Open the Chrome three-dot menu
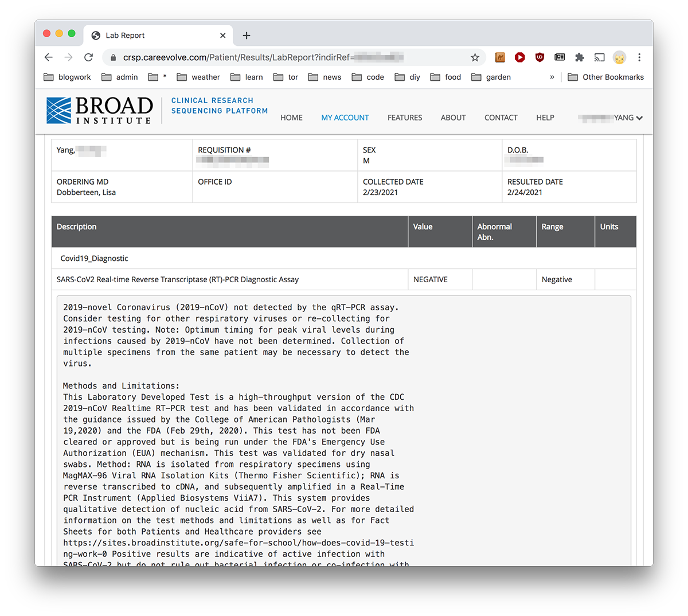This screenshot has width=688, height=616. coord(639,57)
